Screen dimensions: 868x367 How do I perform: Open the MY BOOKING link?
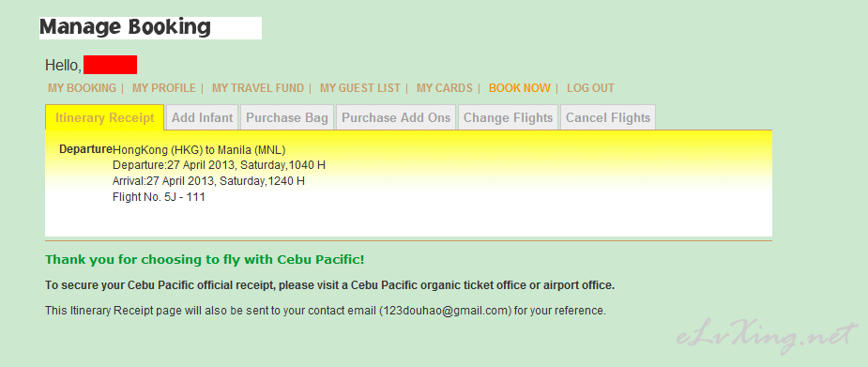click(x=82, y=88)
